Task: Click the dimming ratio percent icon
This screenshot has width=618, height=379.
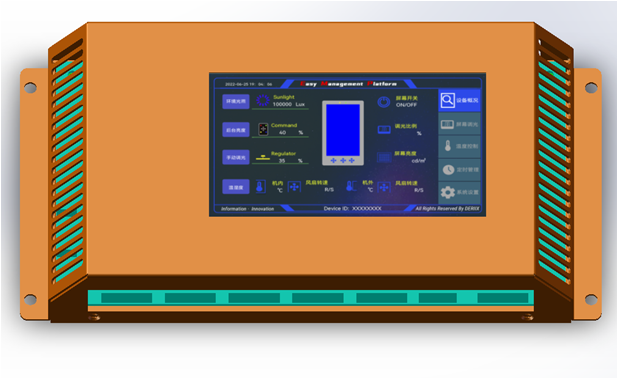Action: pyautogui.click(x=384, y=129)
